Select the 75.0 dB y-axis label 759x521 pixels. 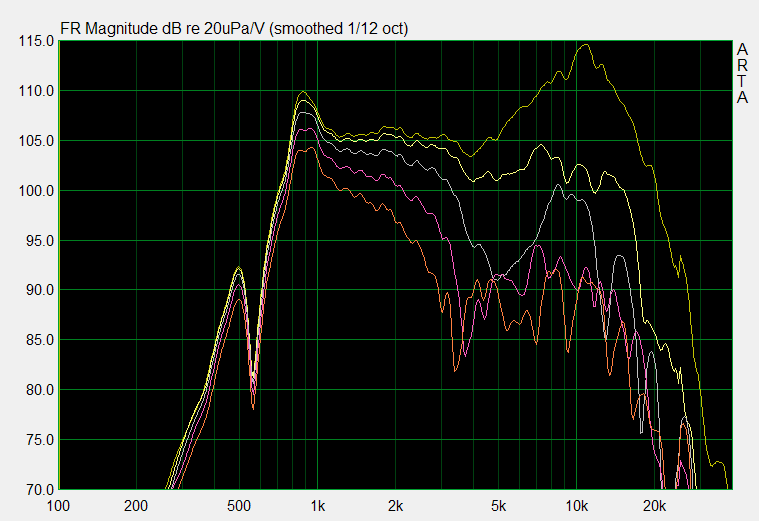pos(40,440)
